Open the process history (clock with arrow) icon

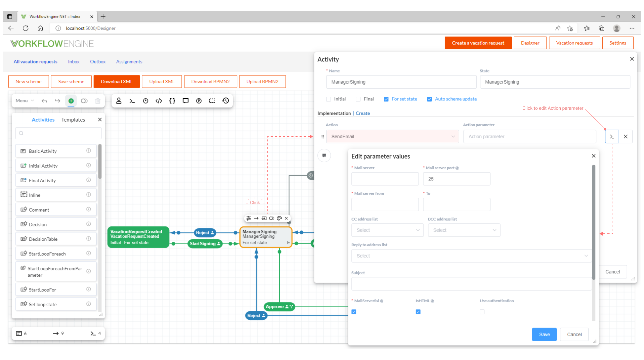pyautogui.click(x=225, y=101)
